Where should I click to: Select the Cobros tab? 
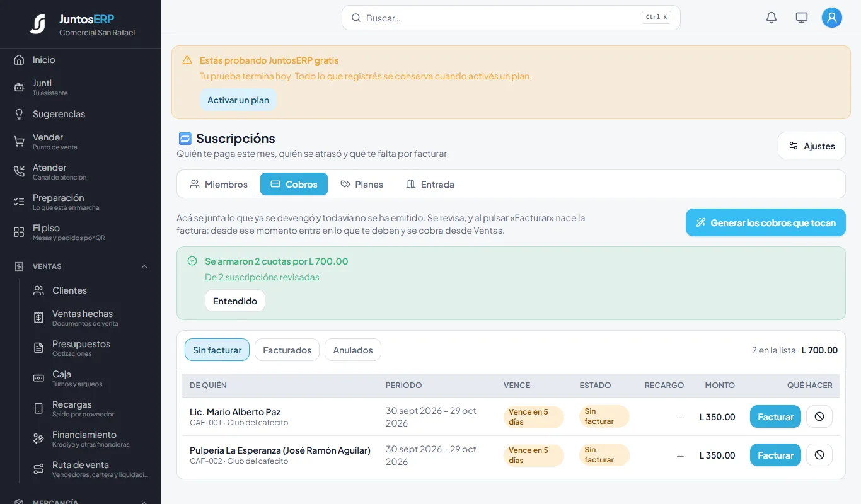point(294,184)
